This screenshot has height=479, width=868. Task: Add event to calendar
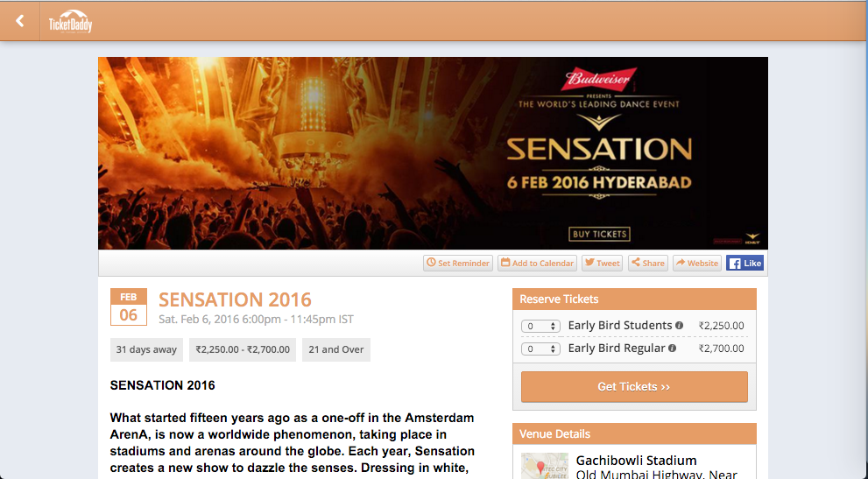pyautogui.click(x=537, y=263)
